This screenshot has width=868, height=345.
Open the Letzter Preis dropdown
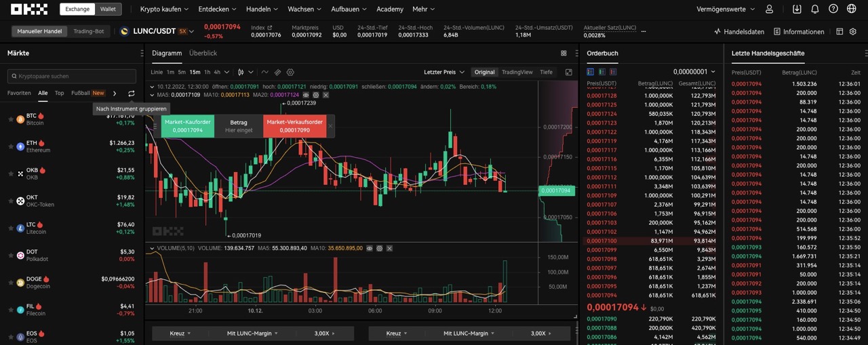[444, 72]
